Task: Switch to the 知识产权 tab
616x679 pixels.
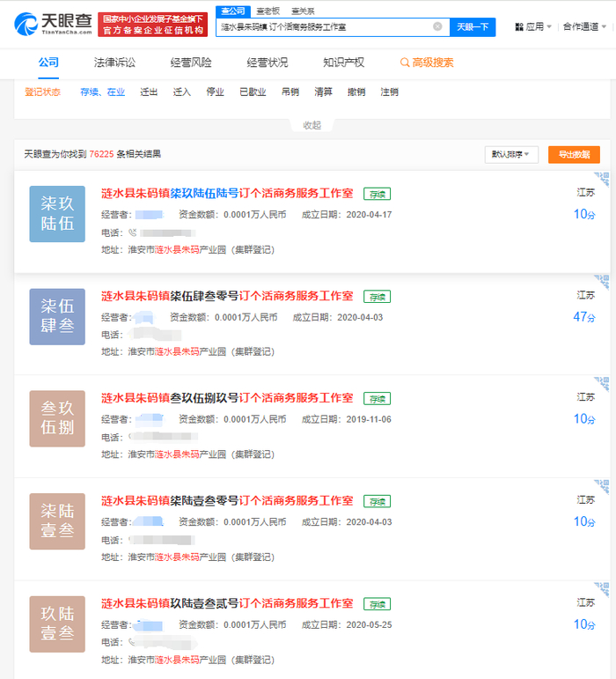Action: point(343,63)
